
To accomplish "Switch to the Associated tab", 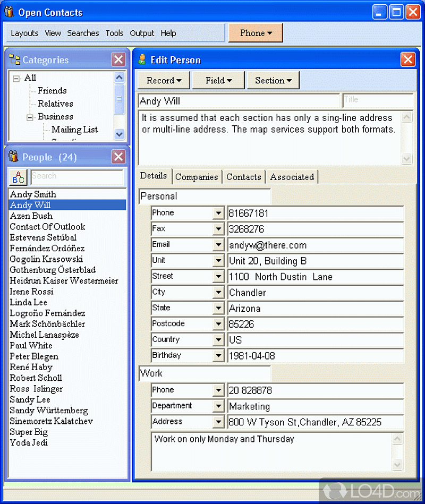I will click(x=292, y=177).
